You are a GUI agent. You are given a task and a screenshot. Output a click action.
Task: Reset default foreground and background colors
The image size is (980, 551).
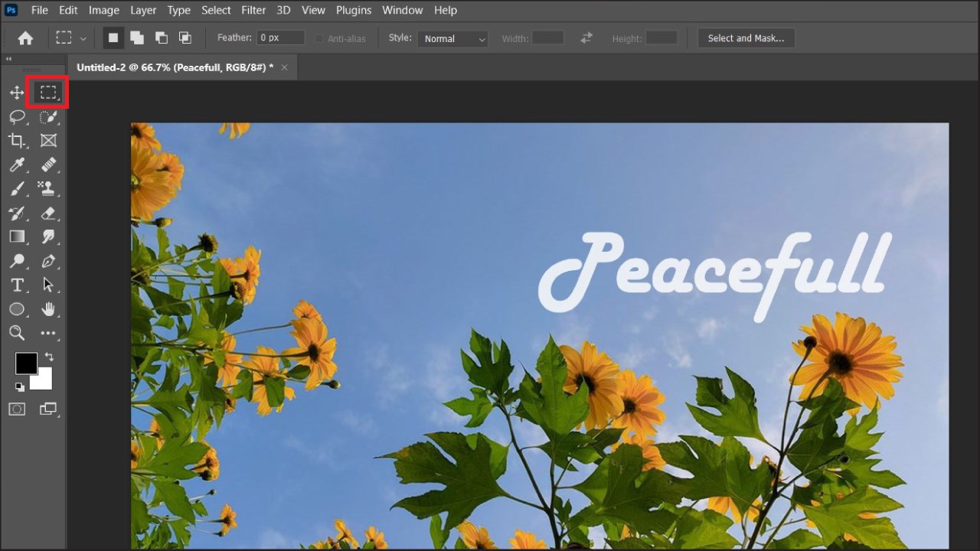pos(19,386)
